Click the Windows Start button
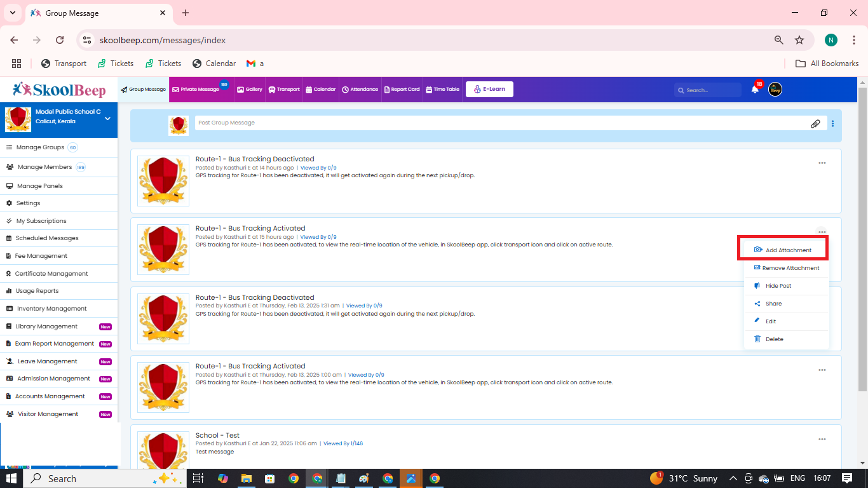Image resolution: width=868 pixels, height=498 pixels. (11, 478)
